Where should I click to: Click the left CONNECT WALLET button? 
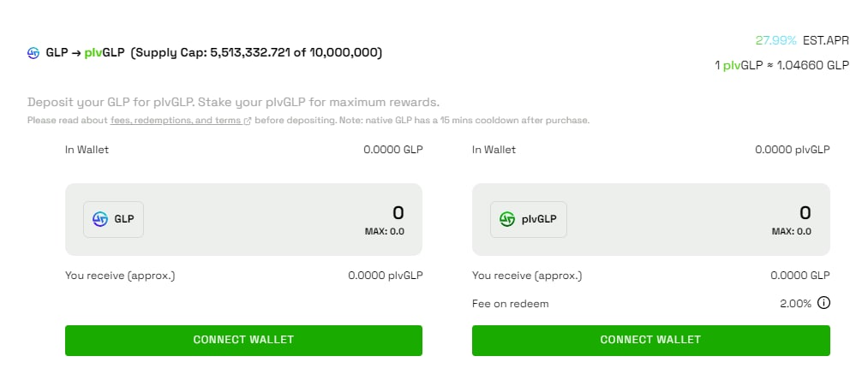[243, 340]
